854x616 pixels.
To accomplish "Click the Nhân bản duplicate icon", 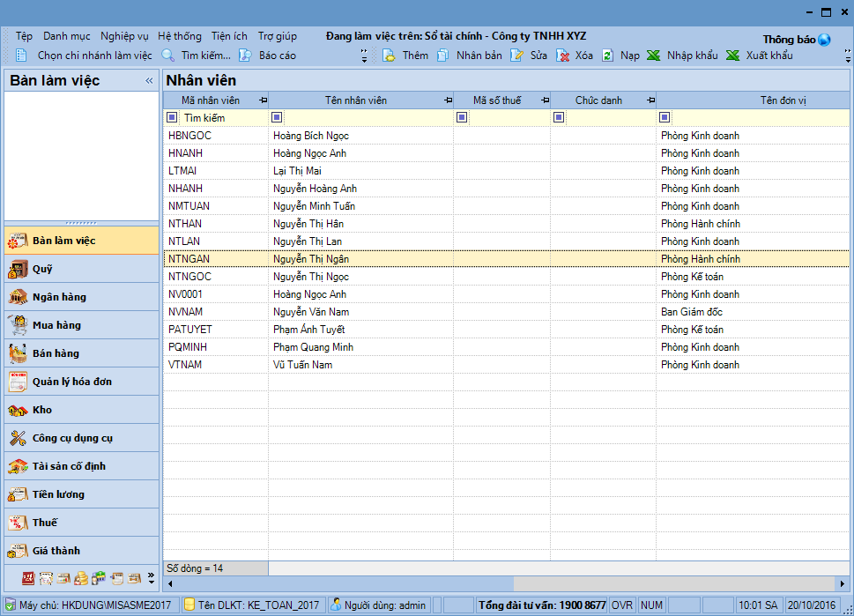I will tap(442, 56).
